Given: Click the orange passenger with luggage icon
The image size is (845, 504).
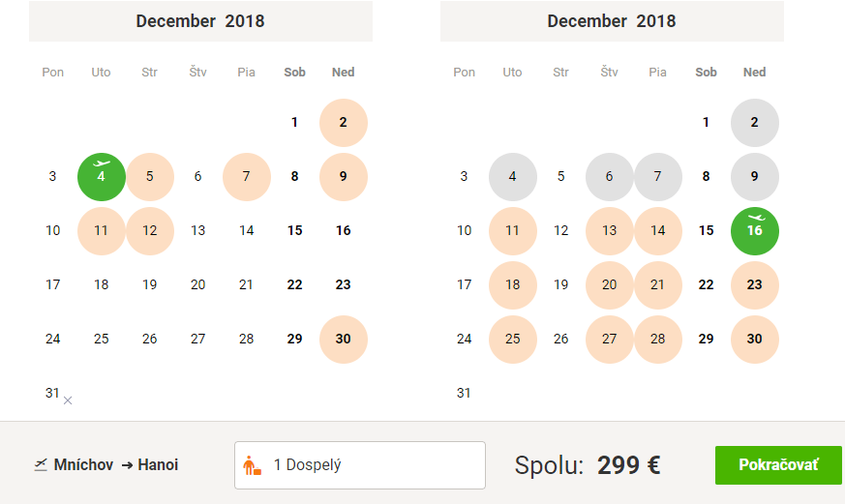Looking at the screenshot, I should pos(252,465).
